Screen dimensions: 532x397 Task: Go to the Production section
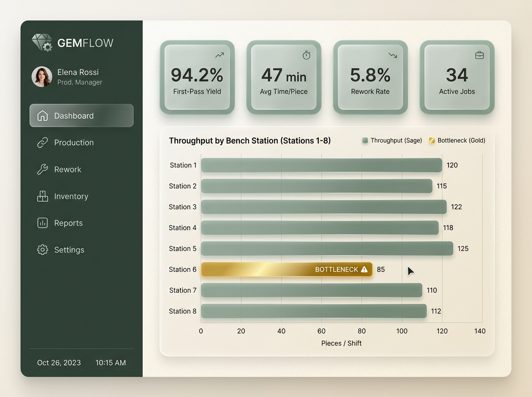click(x=82, y=143)
